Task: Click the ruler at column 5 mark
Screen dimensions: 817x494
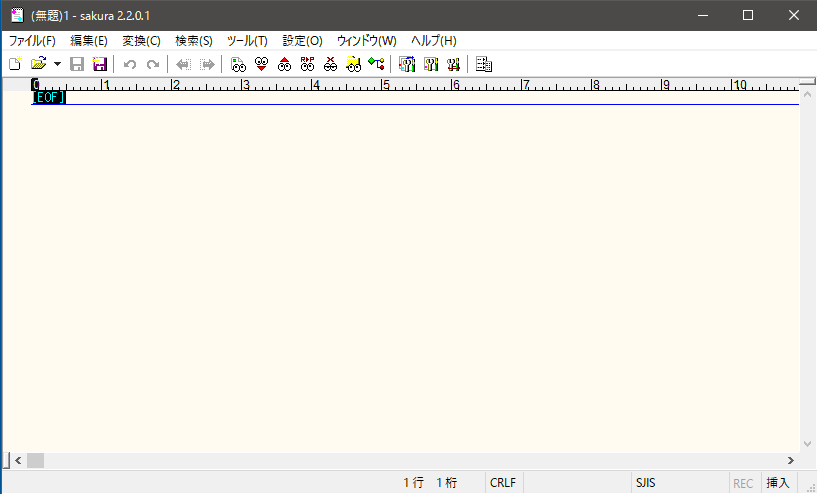Action: pos(383,84)
